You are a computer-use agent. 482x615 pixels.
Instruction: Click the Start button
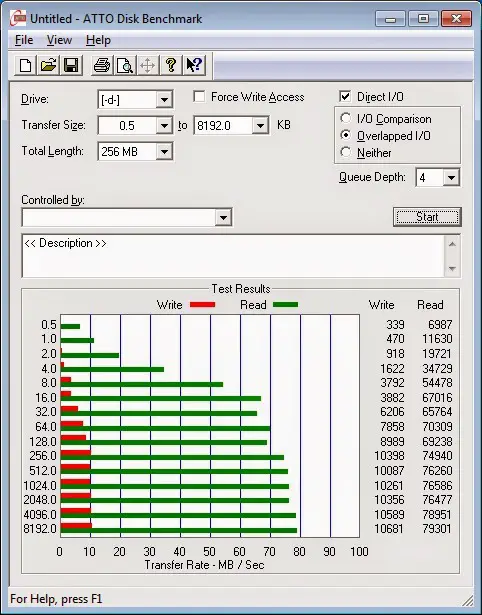[427, 217]
